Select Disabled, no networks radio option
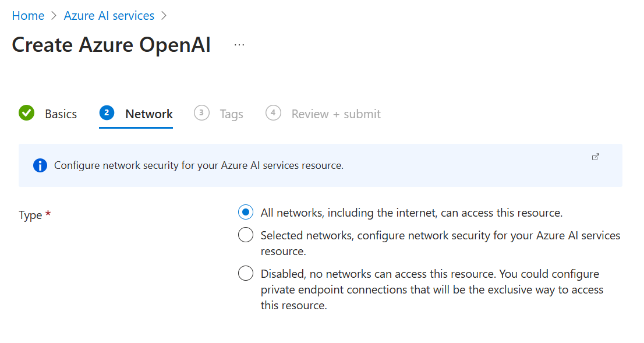This screenshot has width=644, height=343. 246,273
